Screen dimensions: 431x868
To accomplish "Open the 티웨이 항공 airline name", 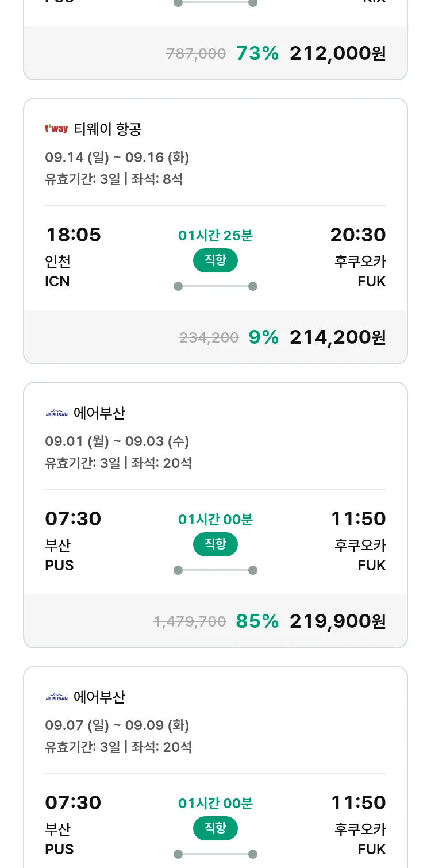I will pos(107,129).
